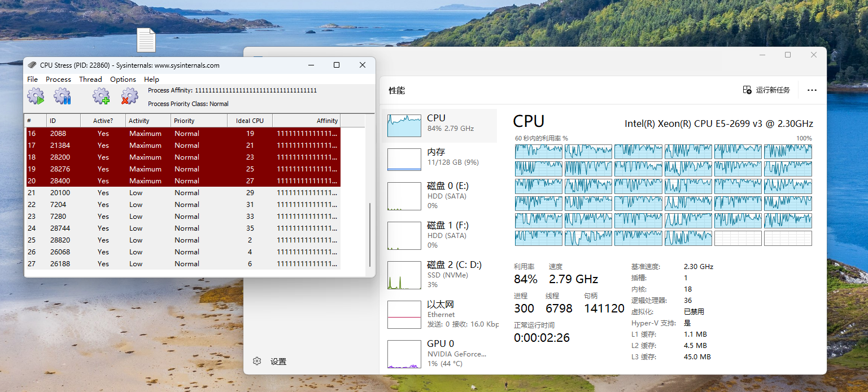Click the Intel Xeon E5-2699 v3 processor name

(x=719, y=124)
